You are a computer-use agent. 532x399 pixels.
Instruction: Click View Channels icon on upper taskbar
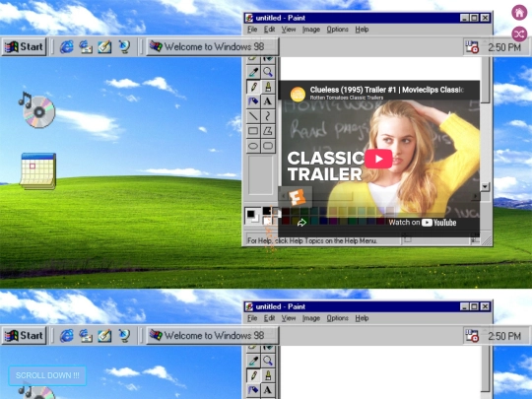124,47
